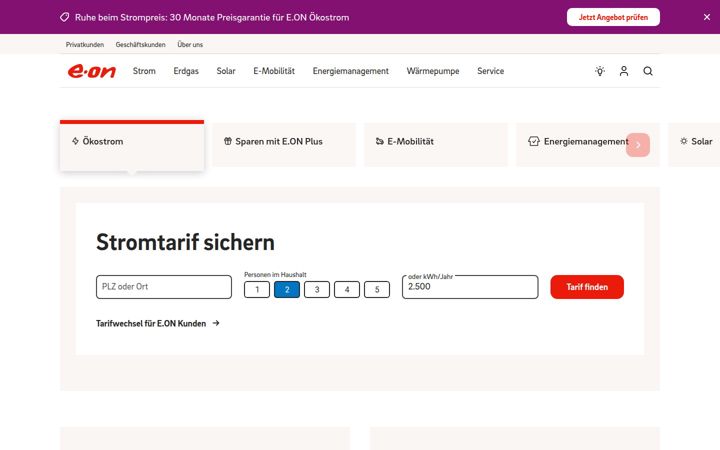
Task: Close the purple promo banner
Action: [x=707, y=17]
